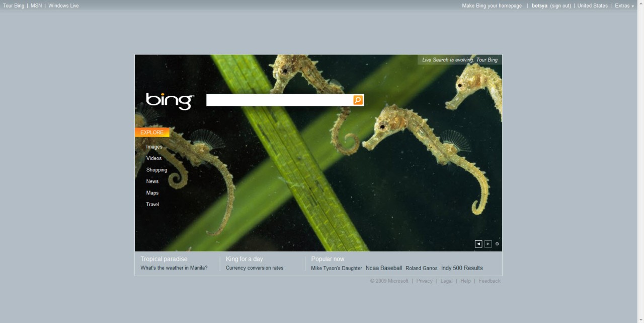The width and height of the screenshot is (644, 323).
Task: Open the Travel section
Action: pos(152,204)
